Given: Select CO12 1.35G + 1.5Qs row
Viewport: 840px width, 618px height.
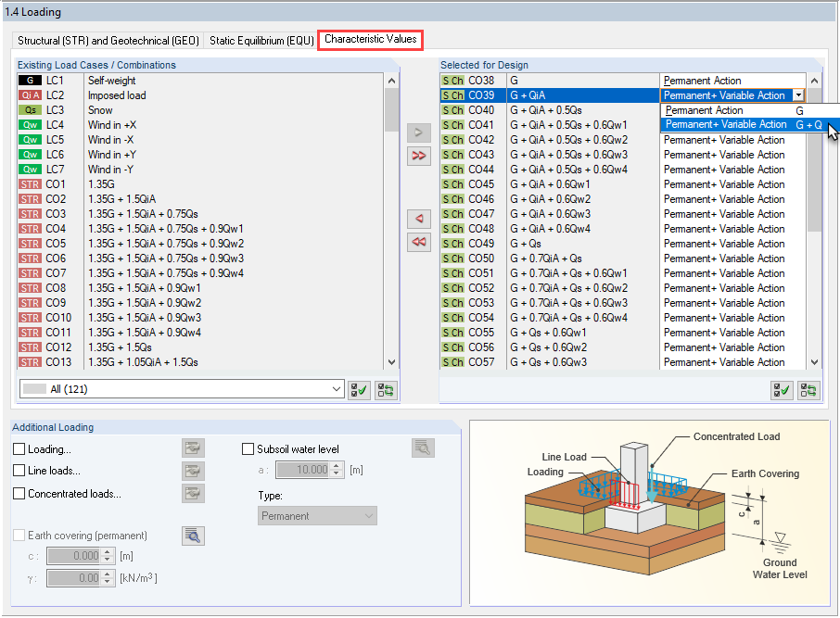Looking at the screenshot, I should point(200,347).
